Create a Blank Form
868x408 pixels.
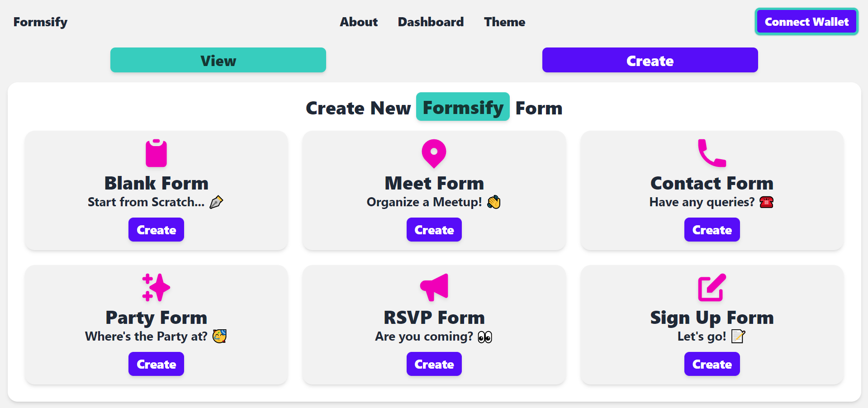point(156,230)
